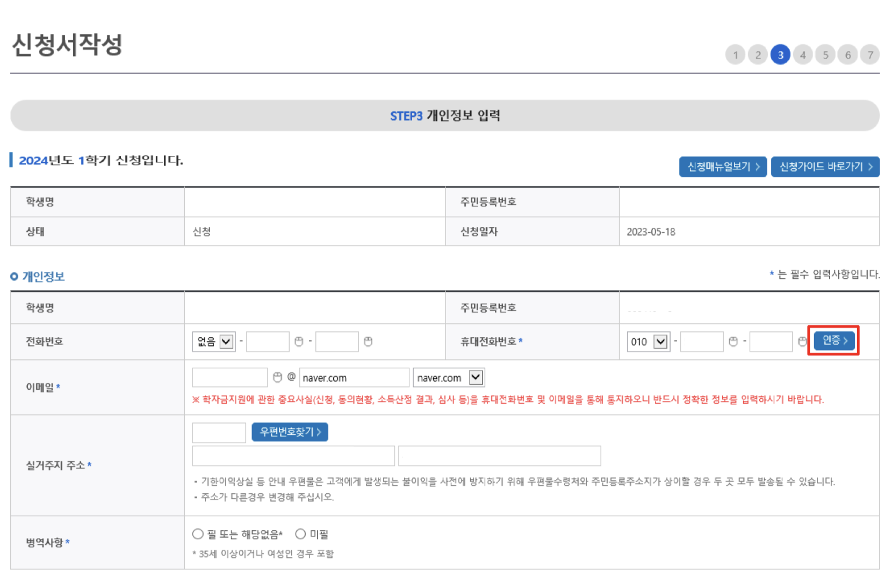Click the 우편번호찾기 postal code search button
This screenshot has height=588, width=892.
click(290, 432)
